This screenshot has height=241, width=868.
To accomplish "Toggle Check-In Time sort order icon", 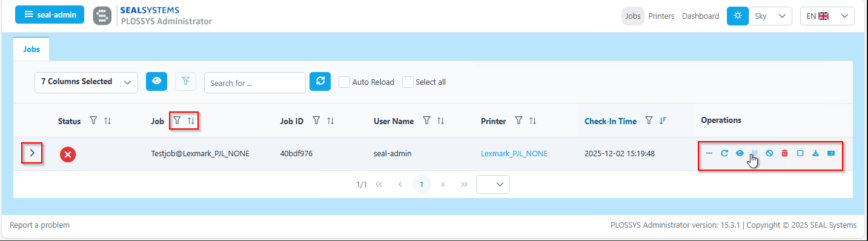I will coord(663,121).
